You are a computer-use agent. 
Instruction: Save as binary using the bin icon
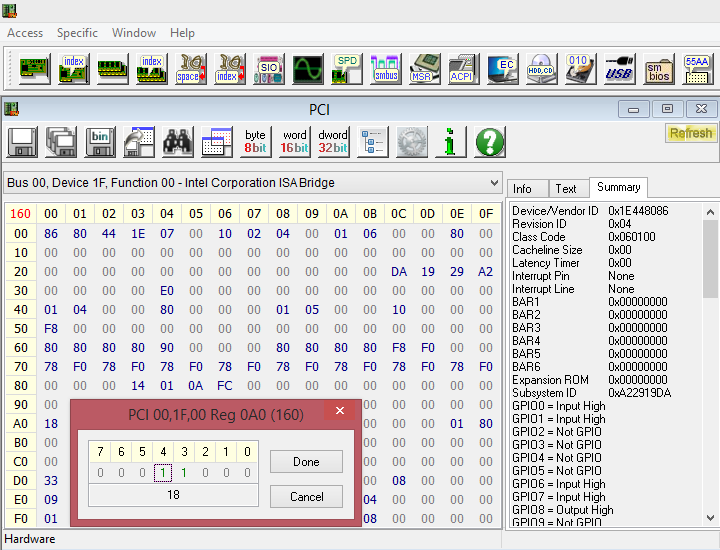click(x=100, y=142)
